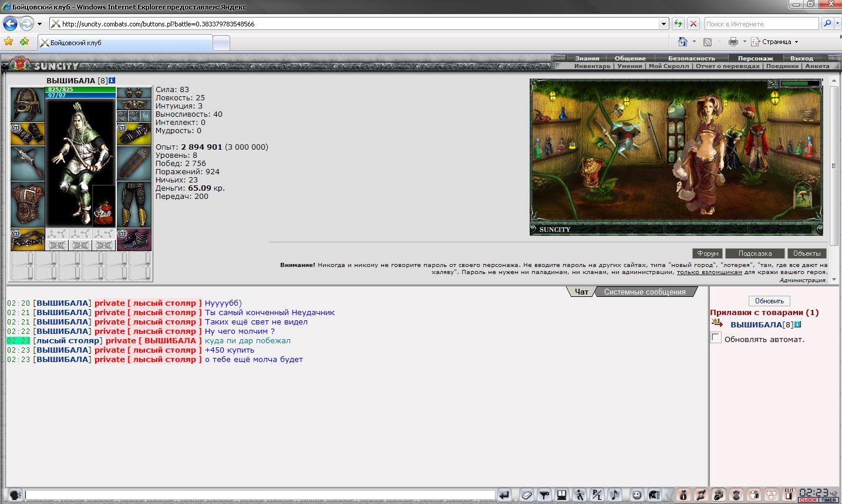This screenshot has width=842, height=504.
Task: Enable the Обновлять автомат. checkbox
Action: 716,338
